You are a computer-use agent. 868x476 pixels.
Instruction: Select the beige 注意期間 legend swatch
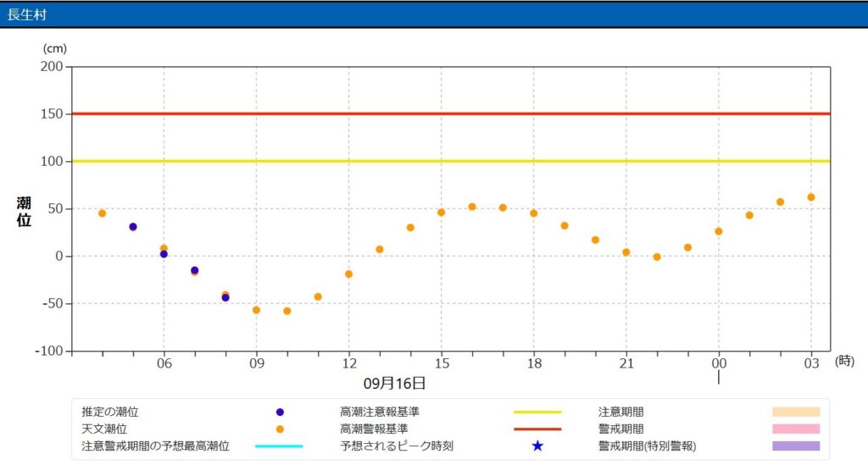(796, 412)
